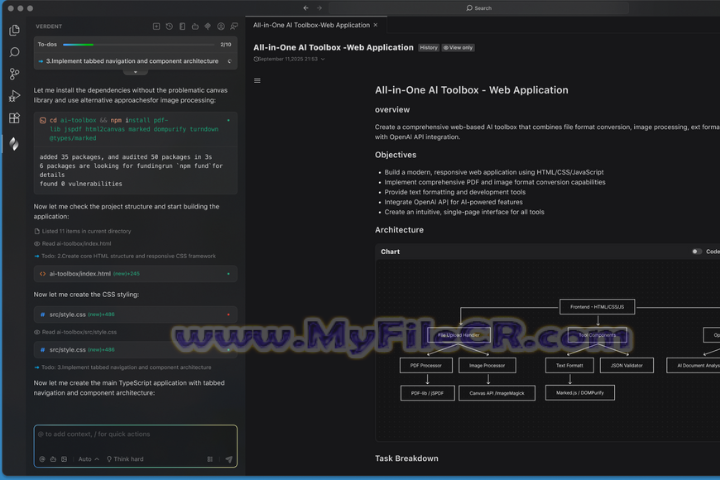Open the Verdent session history

pos(169,27)
